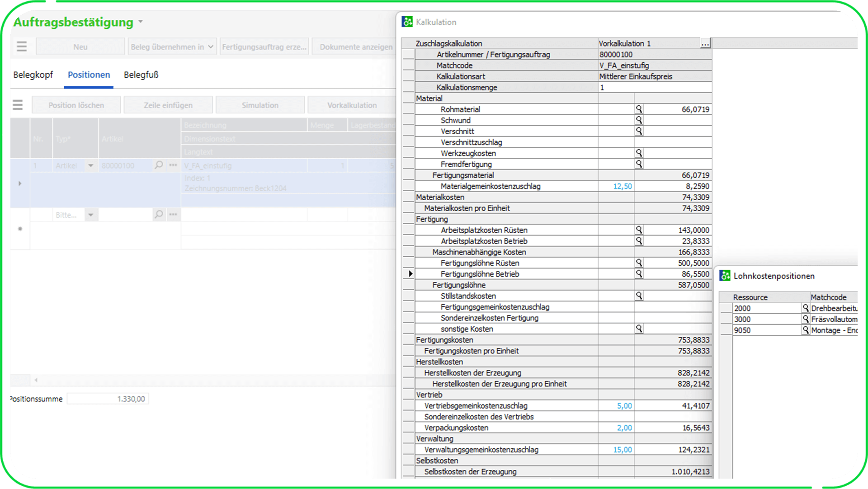
Task: Click the search icon for resource 2000
Action: coord(805,308)
